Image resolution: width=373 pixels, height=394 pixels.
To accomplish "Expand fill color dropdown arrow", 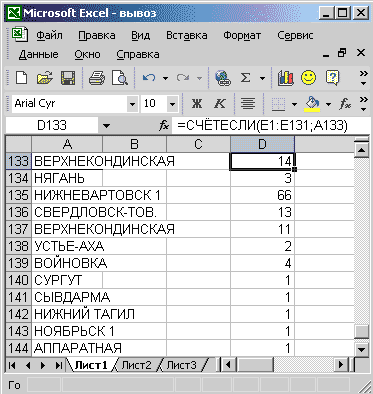I will point(328,104).
